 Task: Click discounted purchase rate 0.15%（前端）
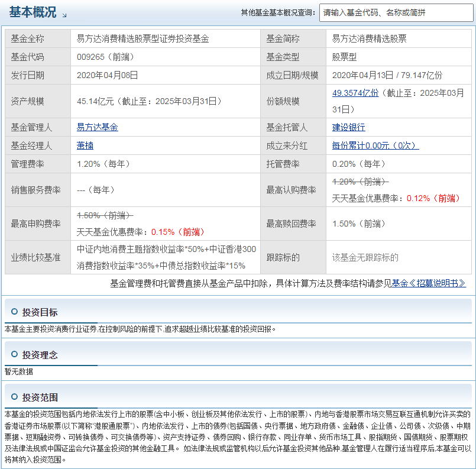(x=178, y=232)
